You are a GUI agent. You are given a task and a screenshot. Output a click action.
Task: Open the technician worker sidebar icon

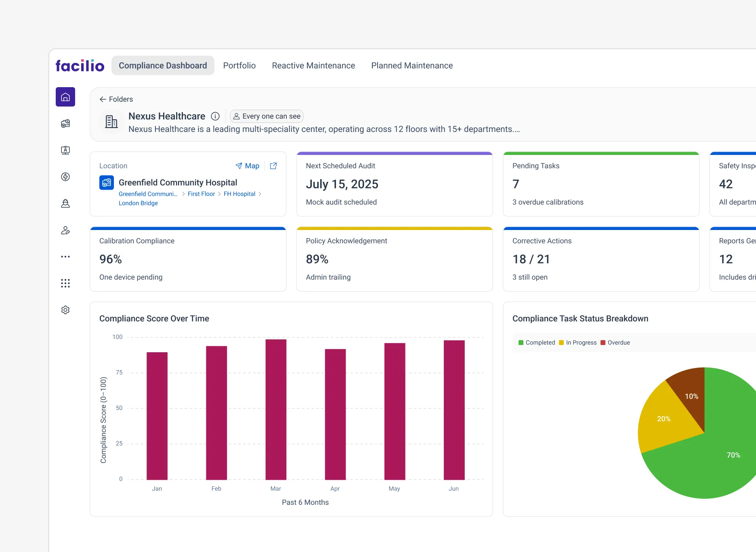click(65, 203)
